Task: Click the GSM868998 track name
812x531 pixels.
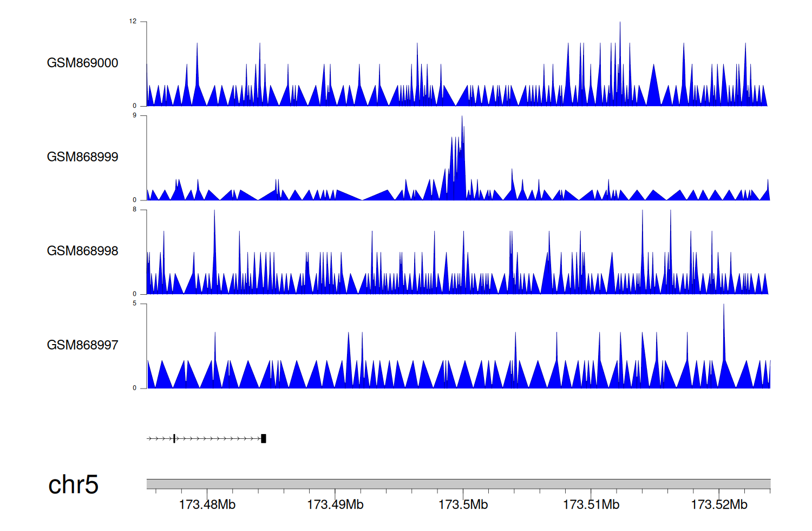Action: [82, 251]
